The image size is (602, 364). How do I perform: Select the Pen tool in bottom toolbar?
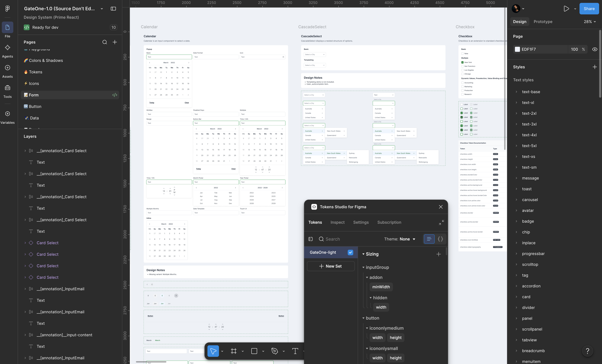(x=275, y=351)
